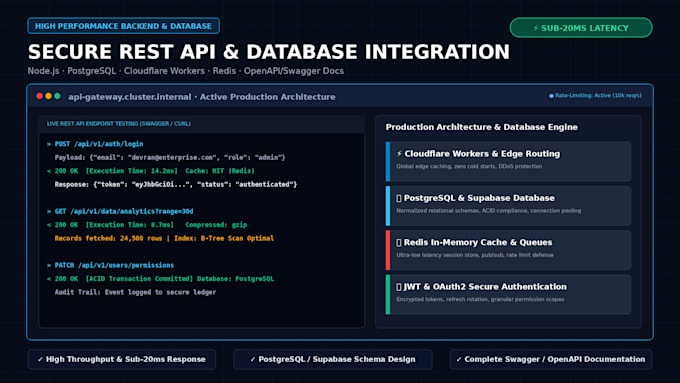Open the Redis In-Memory Cache & Queues card
Screen dimensions: 680x383
click(508, 250)
